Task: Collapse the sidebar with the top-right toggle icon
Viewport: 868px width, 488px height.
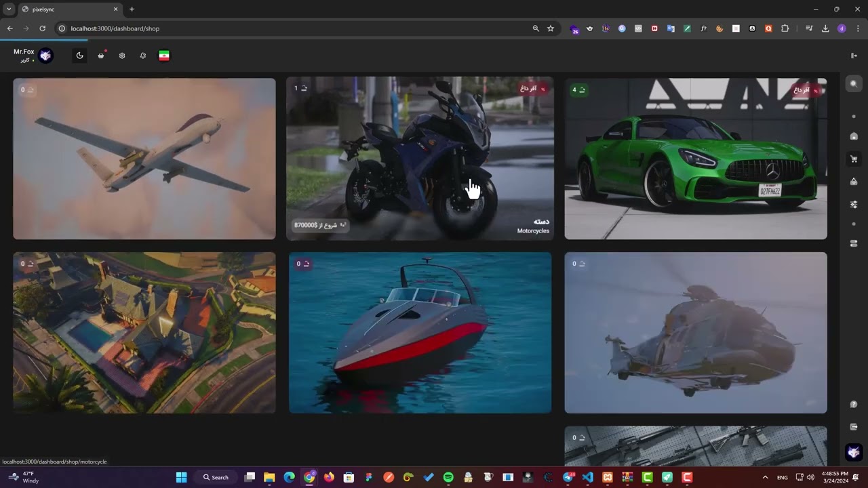Action: [854, 56]
